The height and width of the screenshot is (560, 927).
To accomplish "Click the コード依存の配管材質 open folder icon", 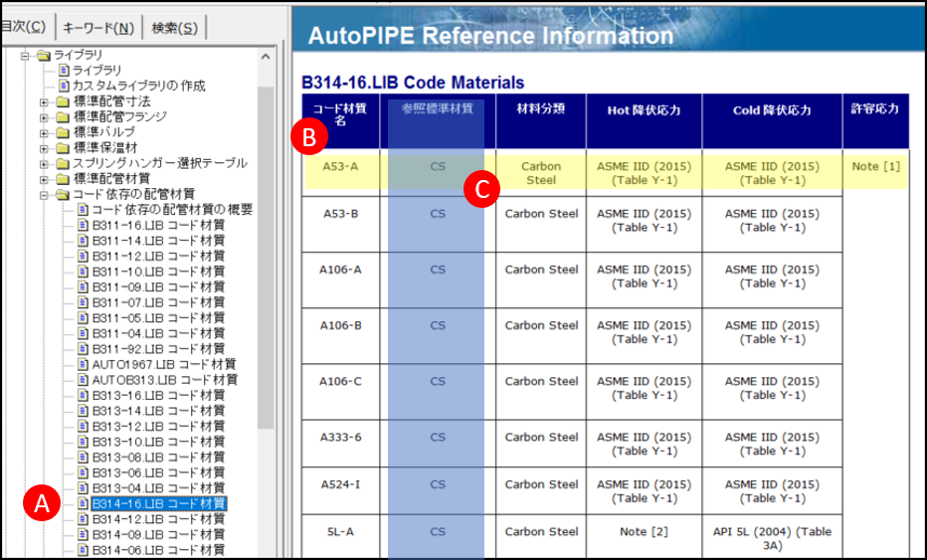I will 62,195.
